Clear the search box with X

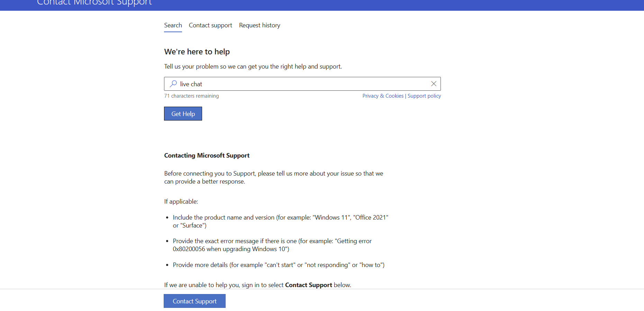434,84
